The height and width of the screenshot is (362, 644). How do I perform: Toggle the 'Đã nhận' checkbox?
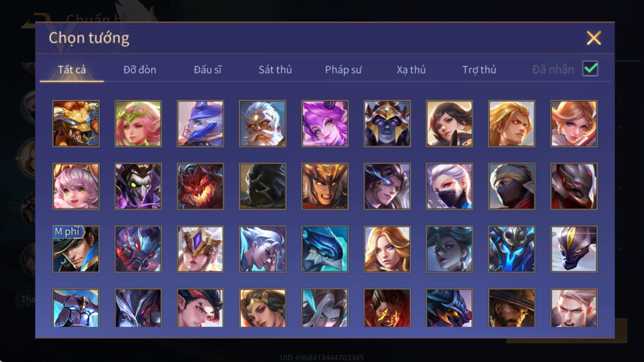[x=590, y=69]
